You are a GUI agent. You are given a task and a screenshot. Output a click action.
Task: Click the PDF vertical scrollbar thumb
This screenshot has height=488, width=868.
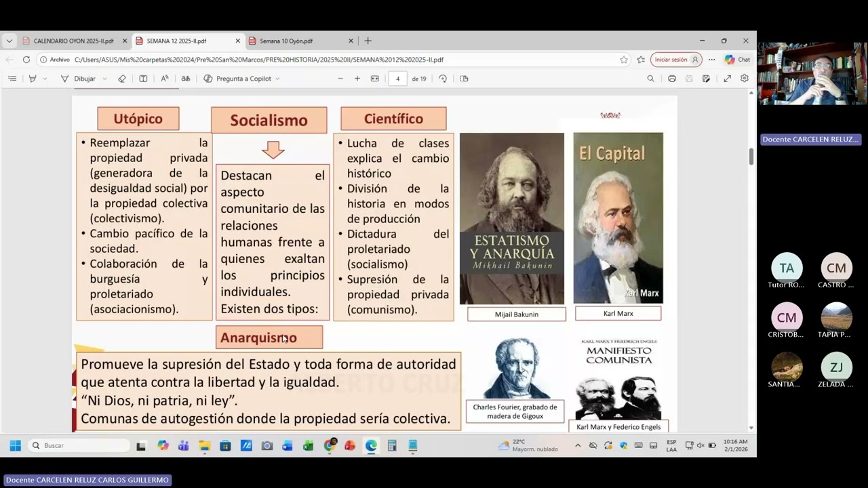[x=751, y=155]
